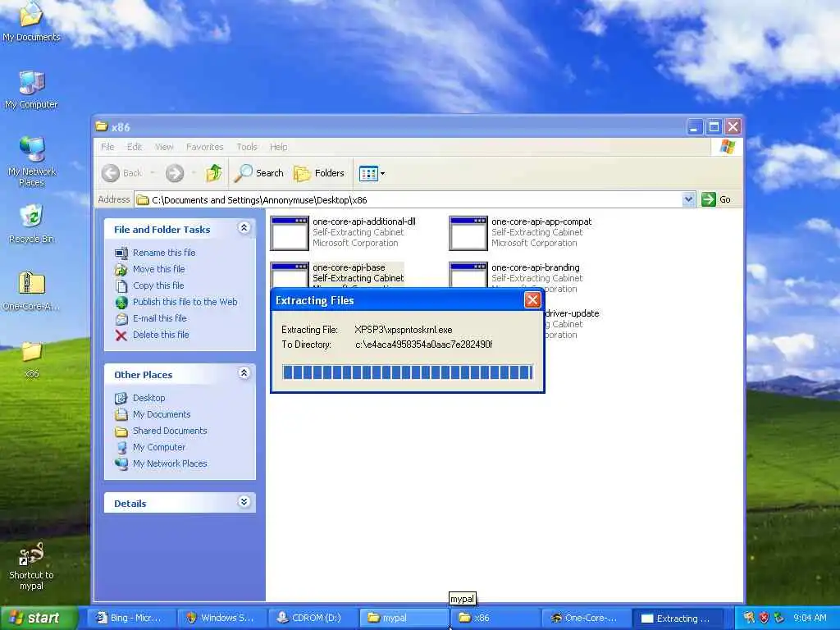
Task: Close the Extracting Files dialog
Action: [x=532, y=300]
